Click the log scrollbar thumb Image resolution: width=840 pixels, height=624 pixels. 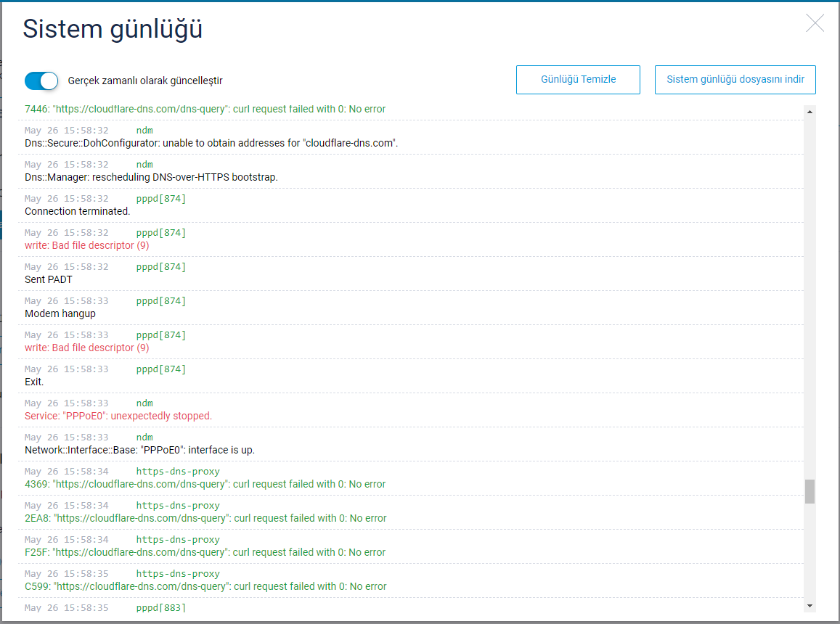coord(810,491)
